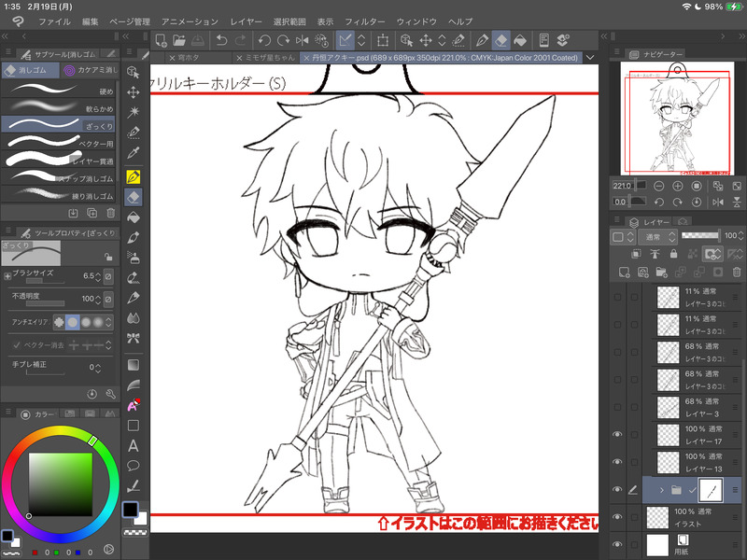Delete the sub tool with the trash icon
The width and height of the screenshot is (747, 560).
tap(110, 213)
